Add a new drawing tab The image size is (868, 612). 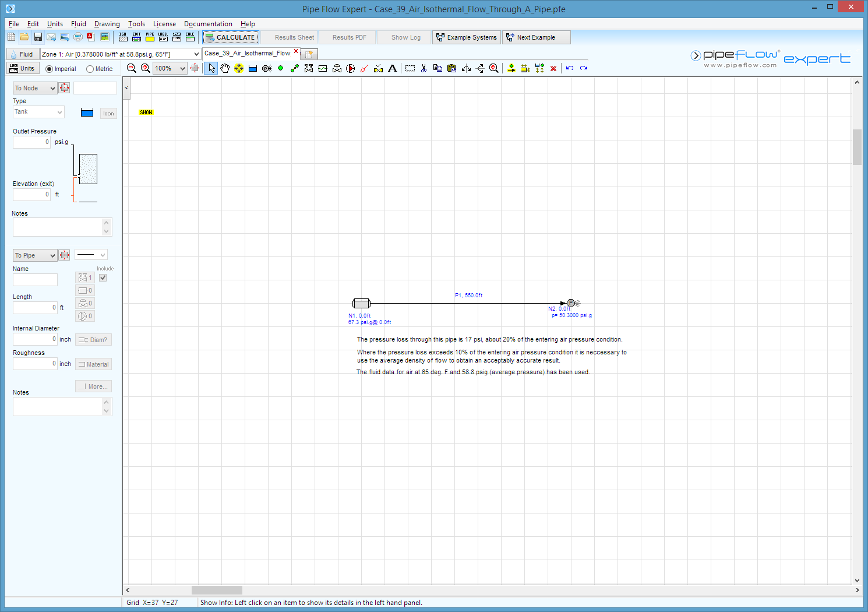pyautogui.click(x=309, y=54)
